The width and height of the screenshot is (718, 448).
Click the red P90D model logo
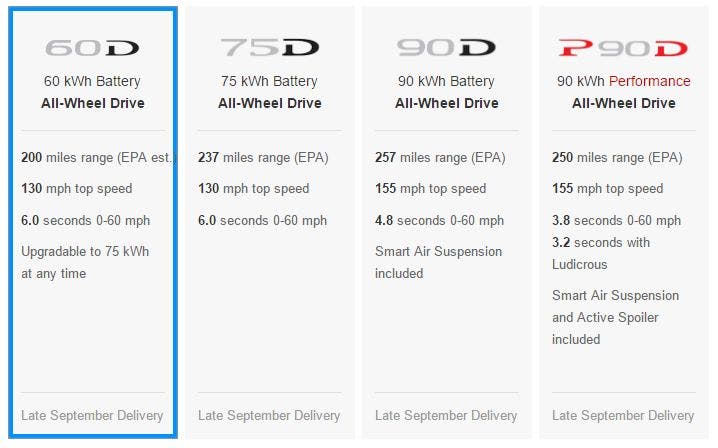[623, 48]
